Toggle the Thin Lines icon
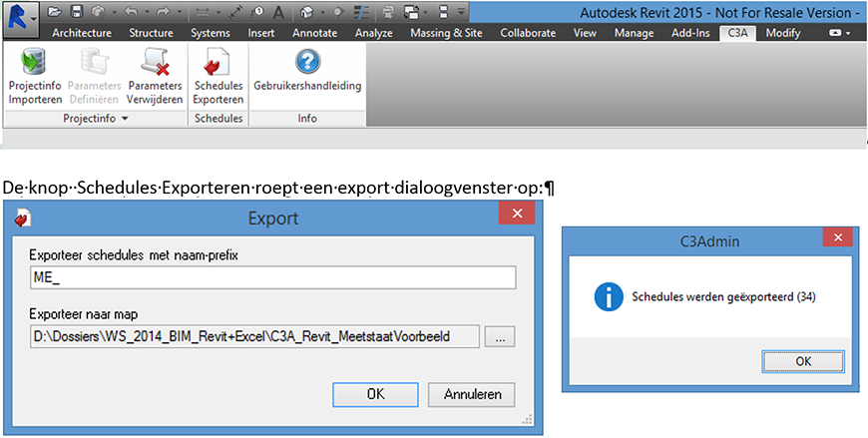Screen dimensions: 868x438 pyautogui.click(x=361, y=12)
